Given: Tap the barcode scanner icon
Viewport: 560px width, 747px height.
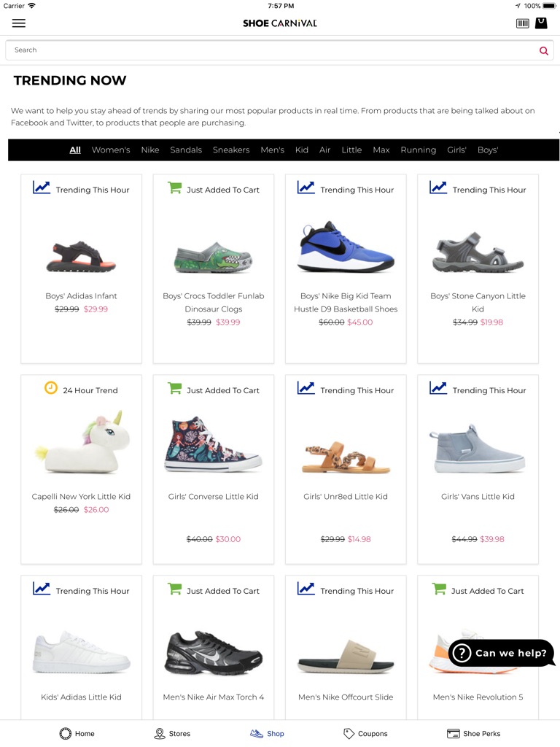Looking at the screenshot, I should tap(522, 23).
